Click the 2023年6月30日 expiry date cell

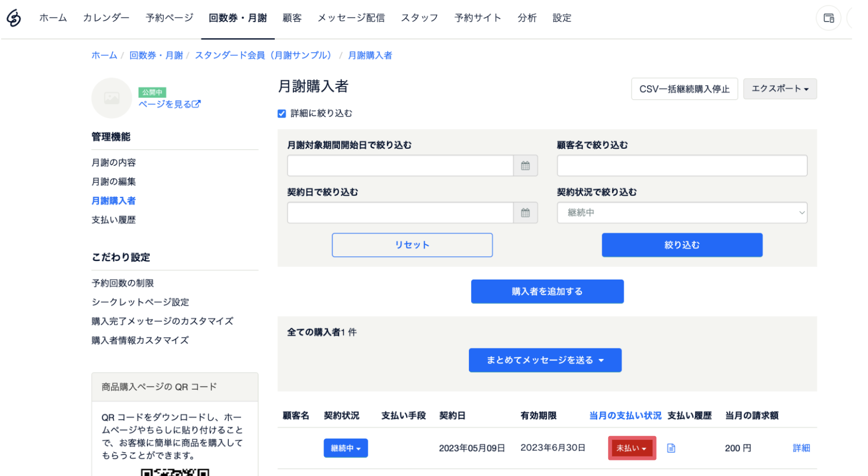pyautogui.click(x=553, y=448)
